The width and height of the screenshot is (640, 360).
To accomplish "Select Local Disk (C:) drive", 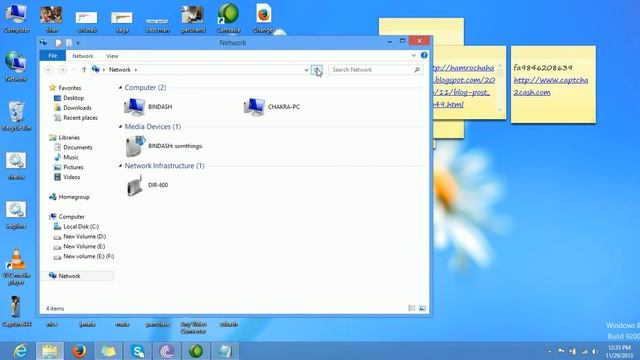I will pyautogui.click(x=77, y=227).
